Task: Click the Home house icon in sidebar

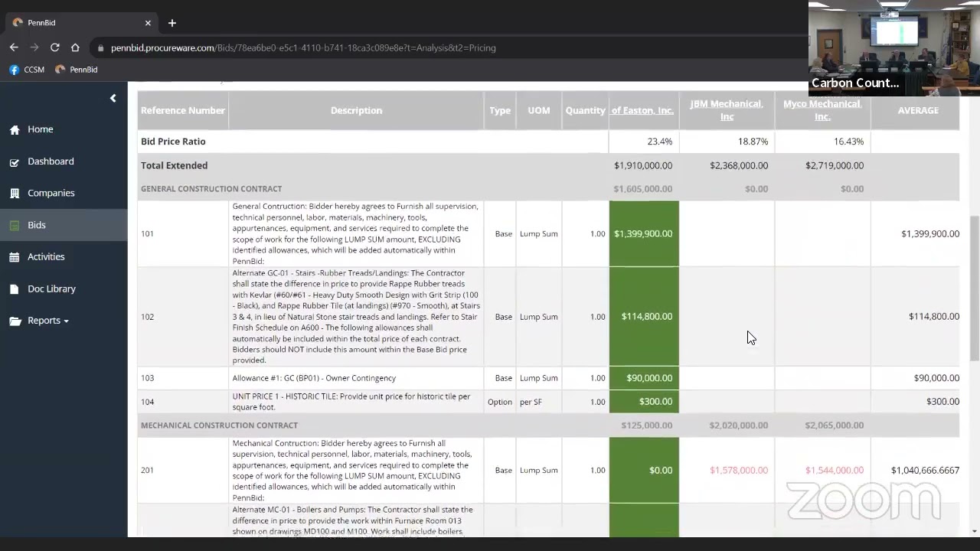Action: (15, 130)
